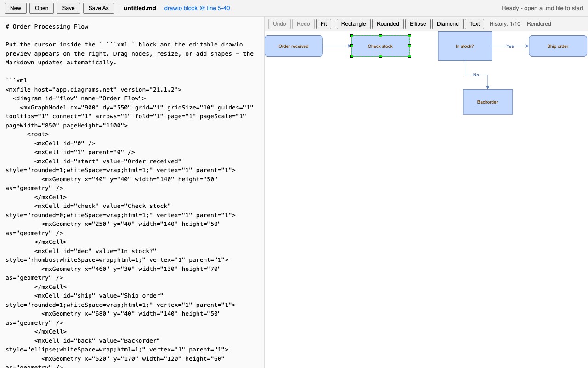The height and width of the screenshot is (368, 588).
Task: Click the Yes edge label
Action: point(510,46)
